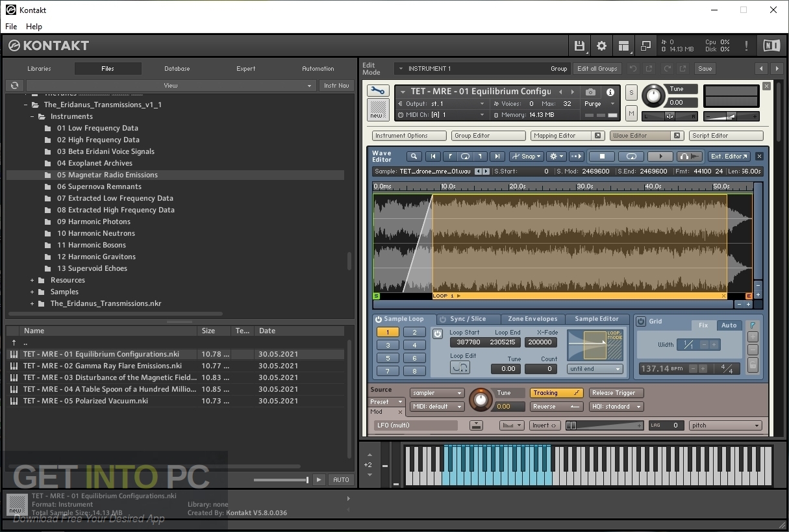This screenshot has width=789, height=532.
Task: Toggle the headphone auto pre-listen button
Action: pos(690,156)
